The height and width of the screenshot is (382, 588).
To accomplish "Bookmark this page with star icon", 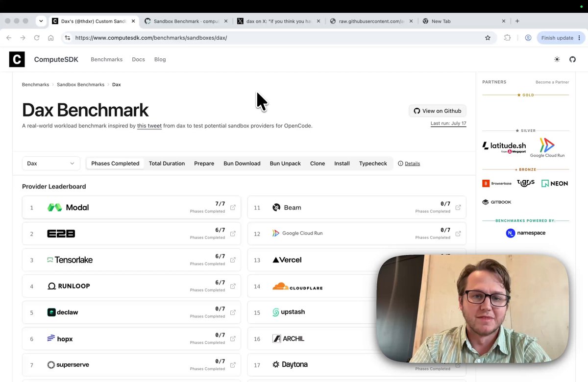I will (488, 38).
